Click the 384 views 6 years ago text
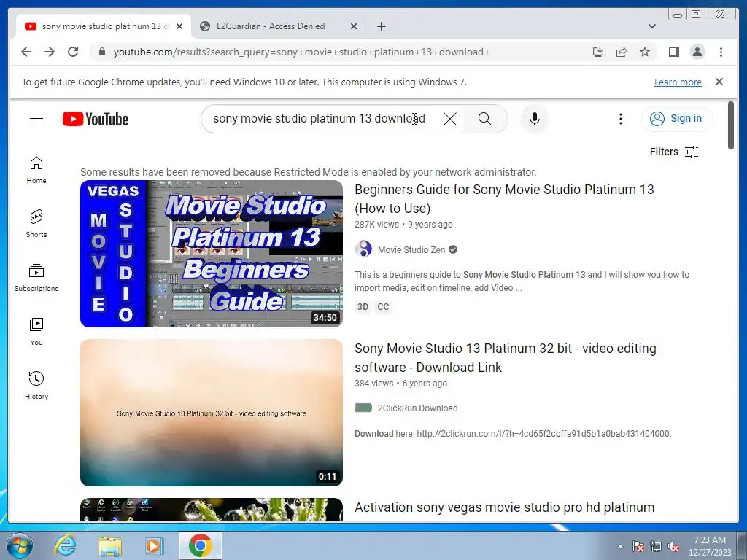Image resolution: width=747 pixels, height=560 pixels. (x=400, y=384)
